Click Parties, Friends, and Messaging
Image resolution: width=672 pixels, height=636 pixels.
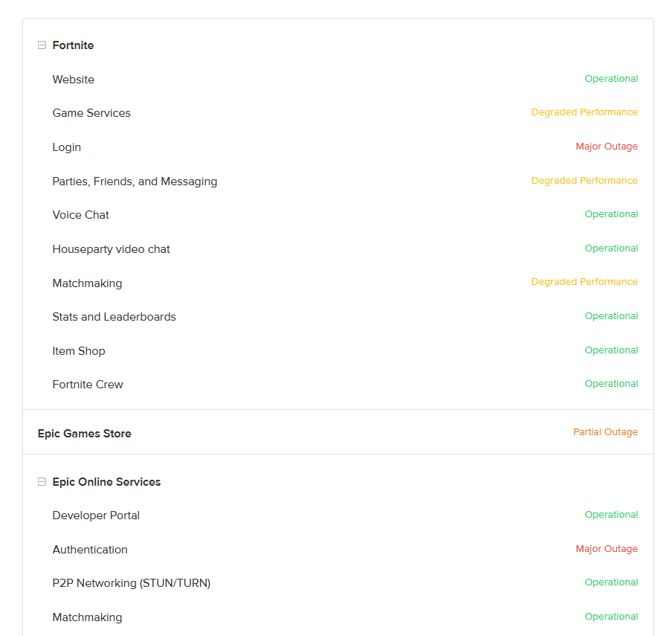tap(135, 182)
